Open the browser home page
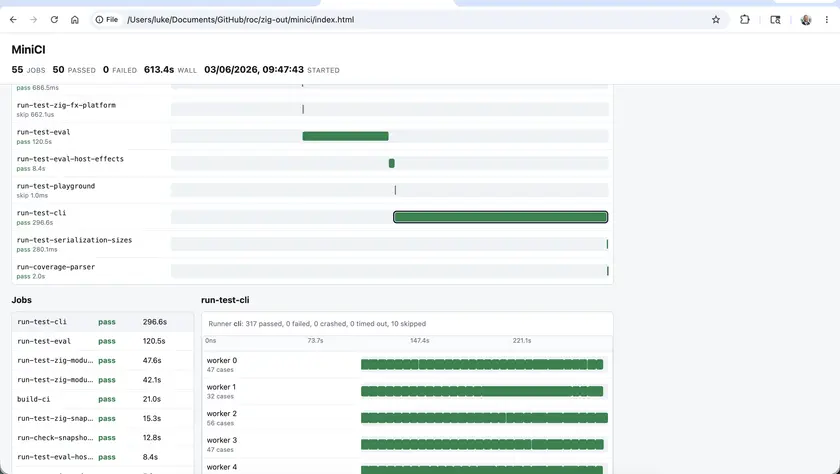The image size is (840, 474). pyautogui.click(x=74, y=20)
